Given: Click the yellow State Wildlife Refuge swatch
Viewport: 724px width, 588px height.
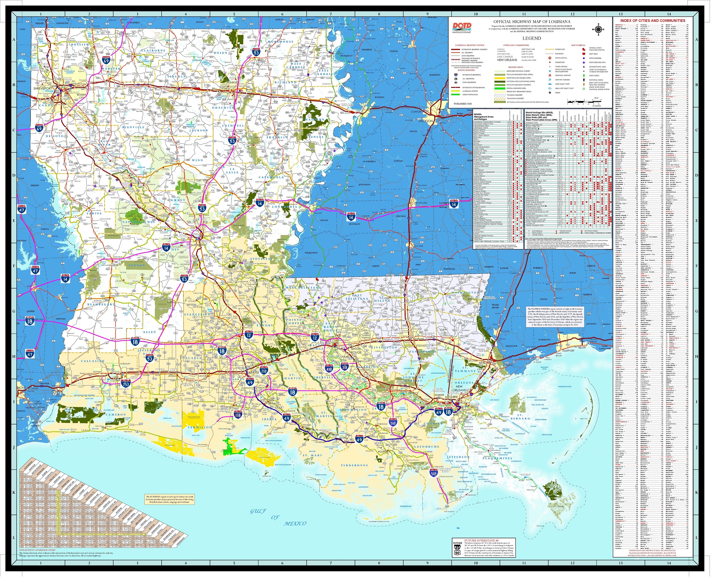Looking at the screenshot, I should (x=500, y=78).
